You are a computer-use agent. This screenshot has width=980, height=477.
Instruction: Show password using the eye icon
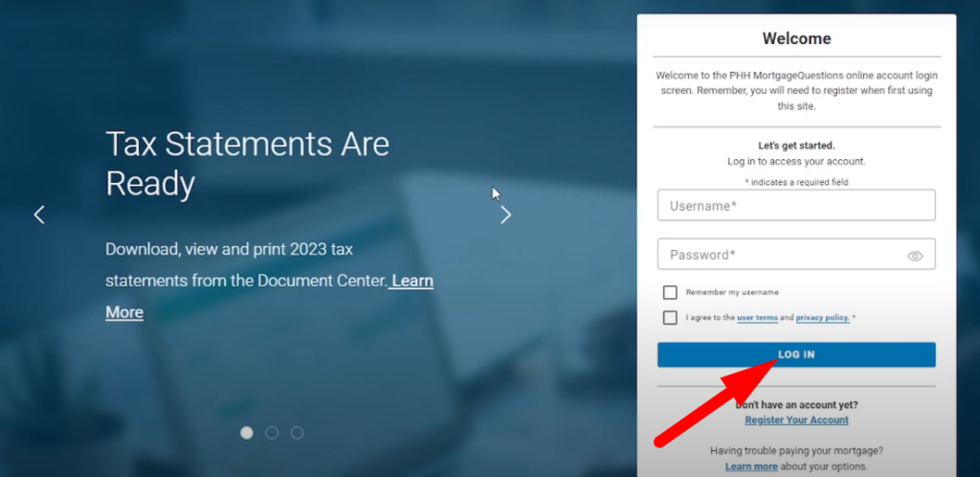point(915,256)
